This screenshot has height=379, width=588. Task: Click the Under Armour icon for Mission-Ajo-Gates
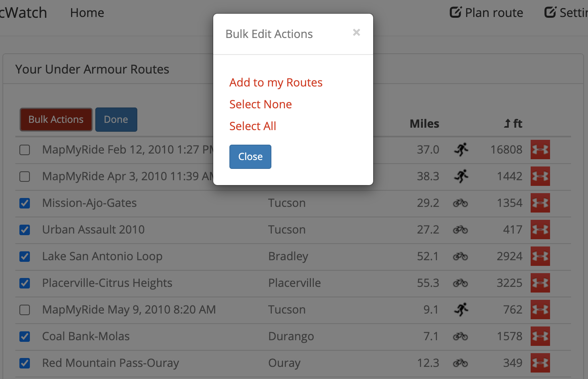(x=540, y=203)
